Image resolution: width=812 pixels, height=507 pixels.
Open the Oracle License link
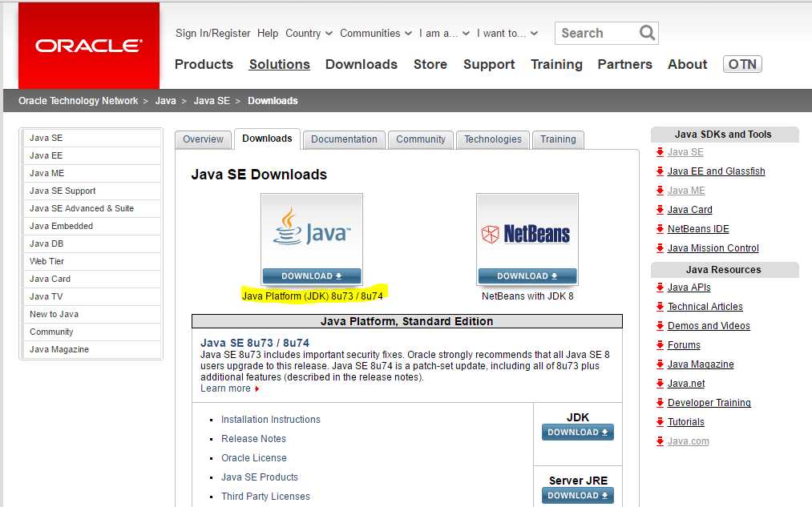[254, 458]
